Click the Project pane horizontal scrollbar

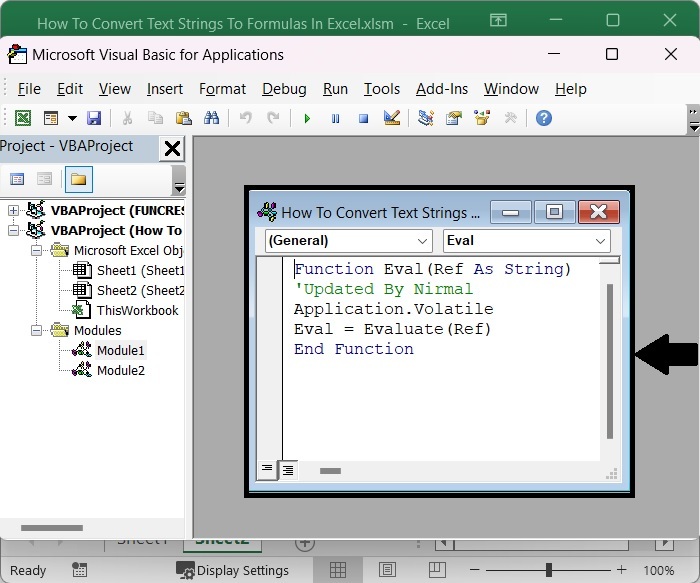coord(52,528)
